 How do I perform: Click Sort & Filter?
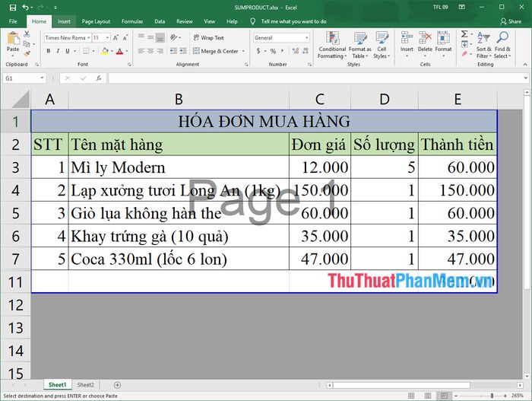(483, 45)
